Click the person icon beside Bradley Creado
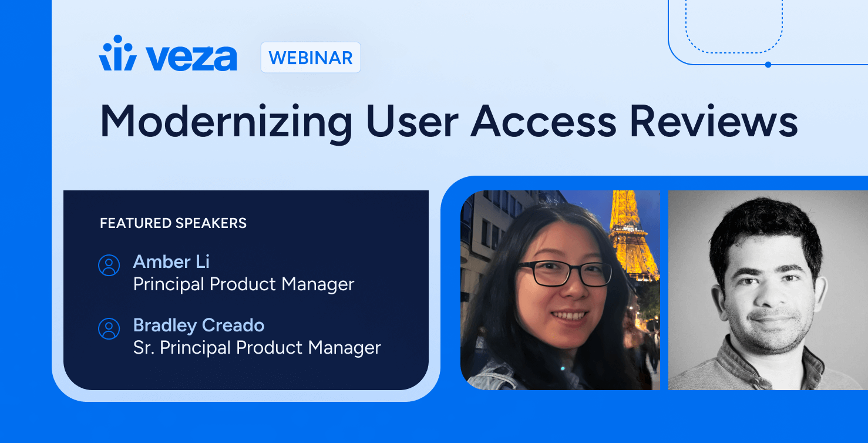The width and height of the screenshot is (868, 443). [x=109, y=329]
